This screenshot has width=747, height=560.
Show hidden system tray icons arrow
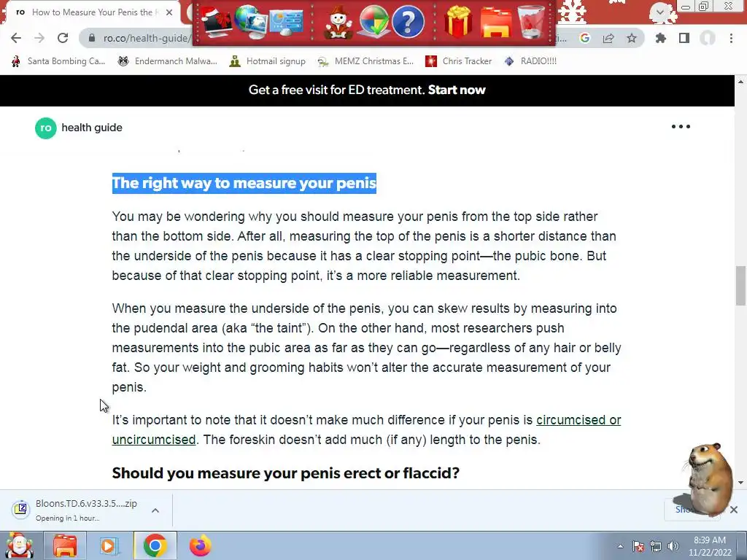[x=620, y=546]
